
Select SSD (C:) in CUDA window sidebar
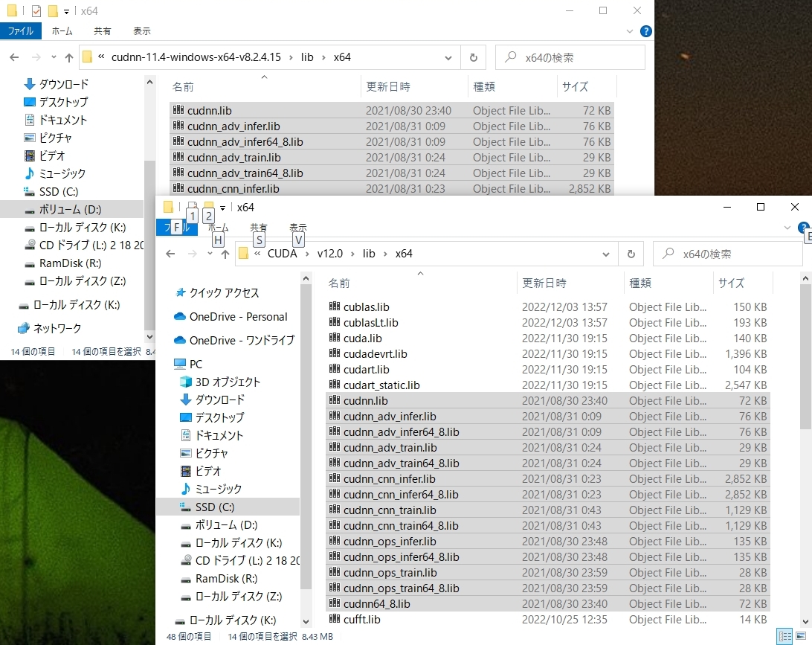pos(214,507)
